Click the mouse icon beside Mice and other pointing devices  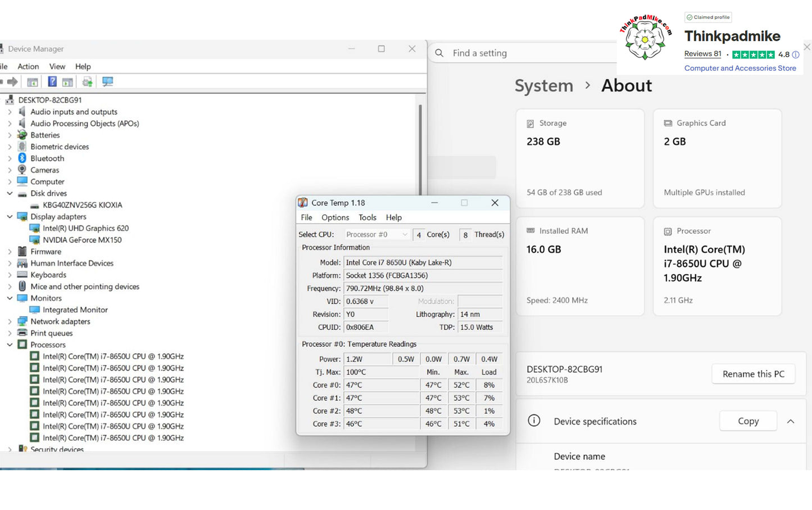point(22,286)
